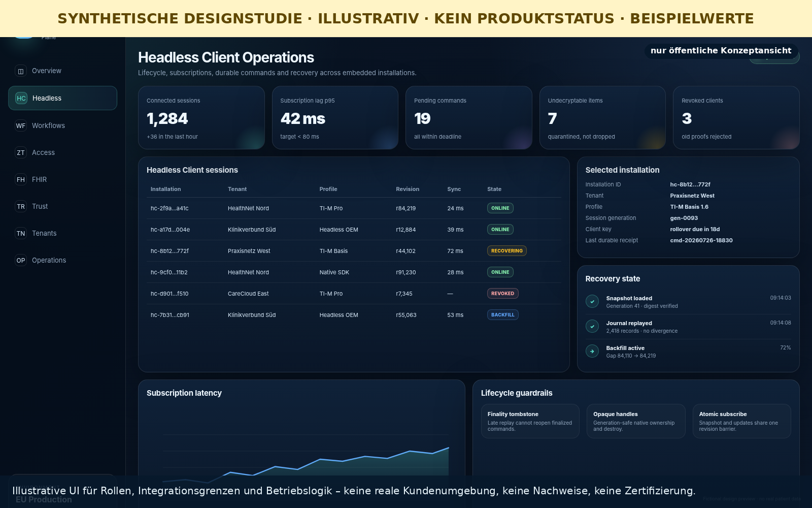Viewport: 812px width, 508px height.
Task: Sort sessions by the Installation column header
Action: 165,189
